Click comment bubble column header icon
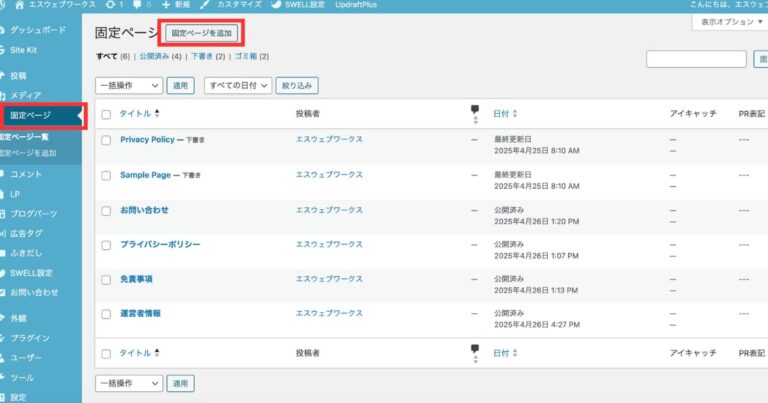Image resolution: width=768 pixels, height=403 pixels. (x=474, y=113)
